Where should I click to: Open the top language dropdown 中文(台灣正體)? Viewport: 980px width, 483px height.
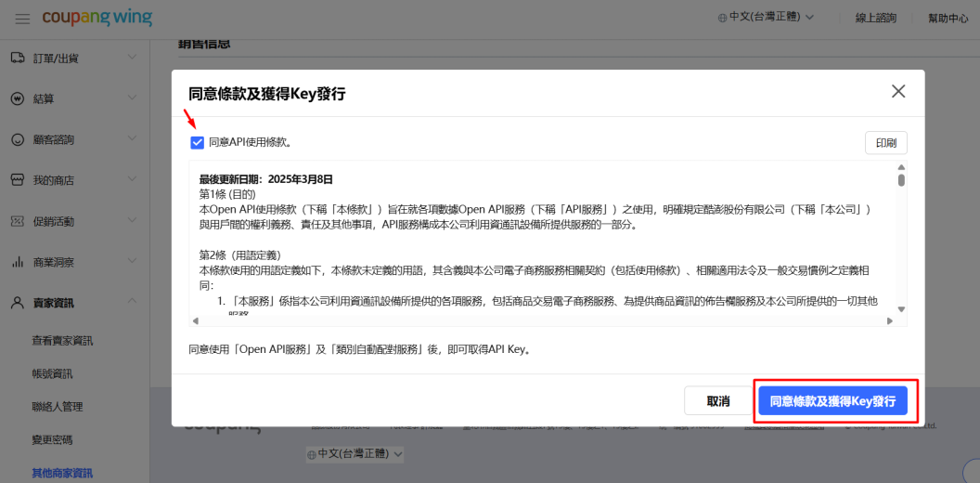click(x=766, y=18)
